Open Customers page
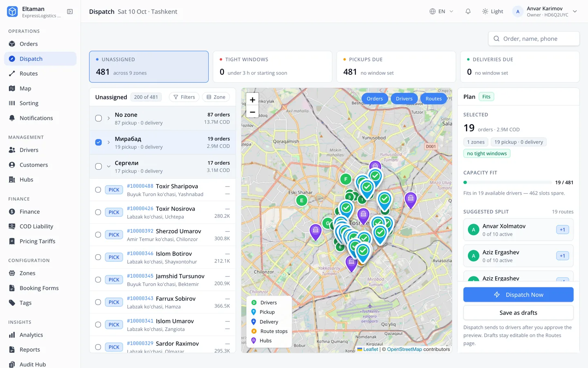The width and height of the screenshot is (588, 368). pos(40,165)
